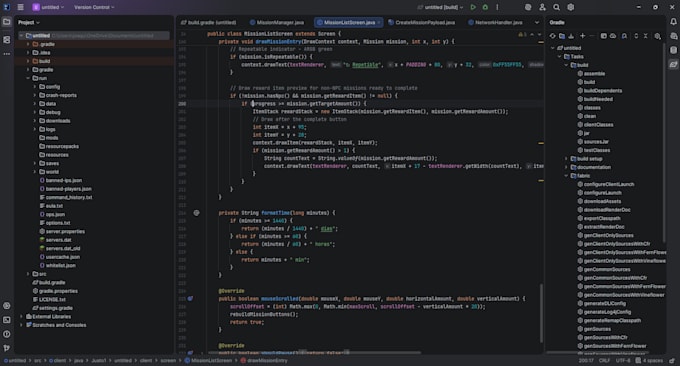Click the MissionListScreen breadcrumb
Viewport: 680px width, 366px height.
pyautogui.click(x=209, y=360)
